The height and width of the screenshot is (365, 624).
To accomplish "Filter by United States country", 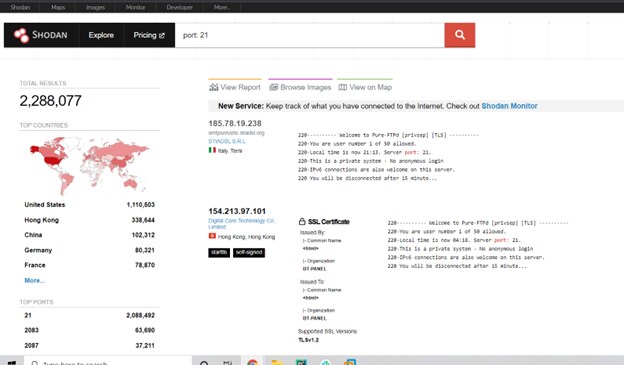I will coord(45,205).
